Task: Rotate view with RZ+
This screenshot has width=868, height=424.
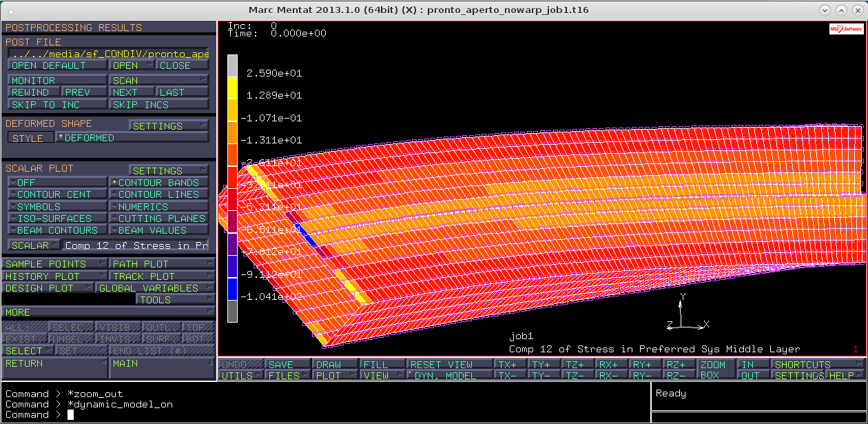Action: pyautogui.click(x=680, y=364)
